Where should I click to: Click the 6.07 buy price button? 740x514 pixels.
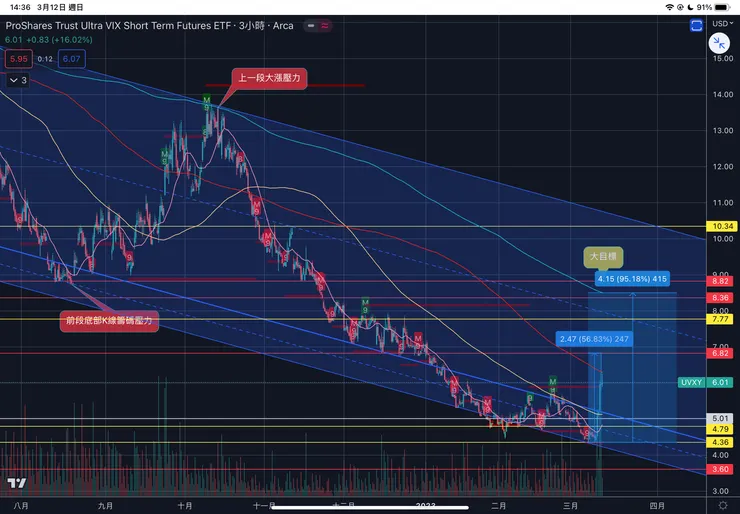coord(72,59)
